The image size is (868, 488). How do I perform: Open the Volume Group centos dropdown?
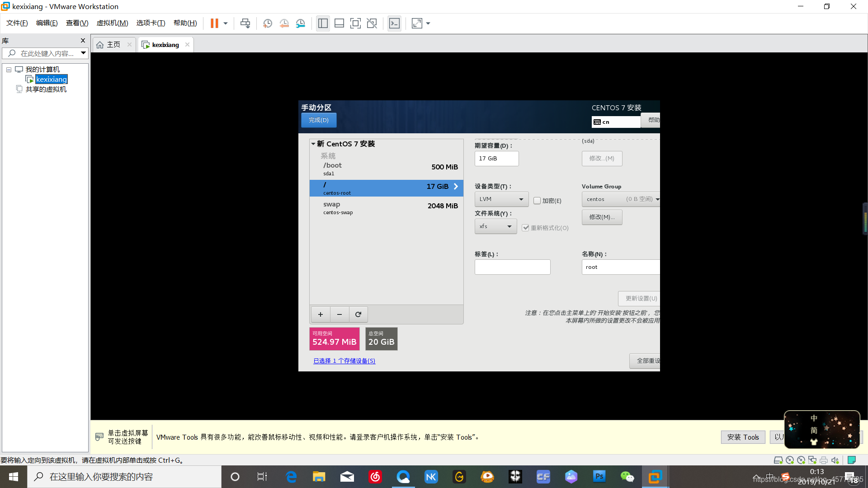[x=621, y=199]
